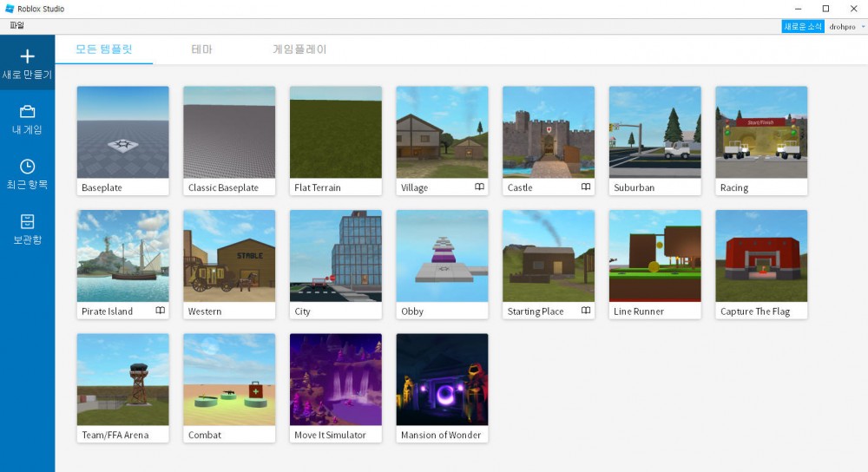868x472 pixels.
Task: Minimize the Roblox Studio window
Action: [798, 9]
